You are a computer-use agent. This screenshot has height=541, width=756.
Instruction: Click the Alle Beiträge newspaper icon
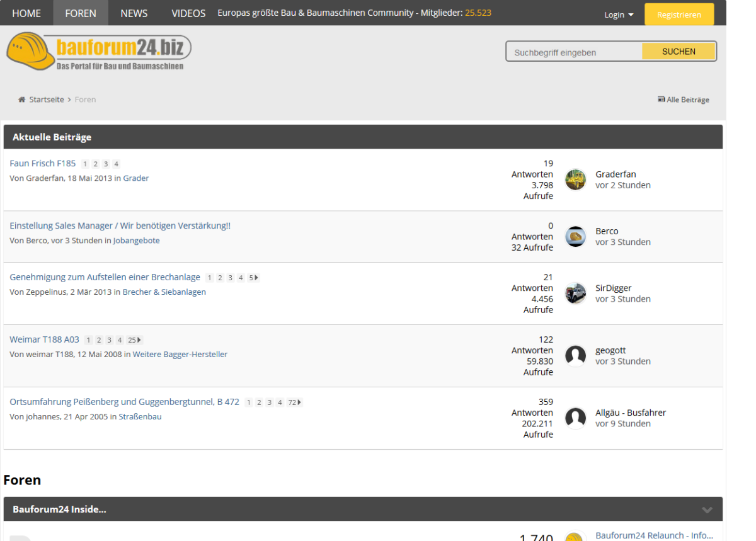[661, 100]
